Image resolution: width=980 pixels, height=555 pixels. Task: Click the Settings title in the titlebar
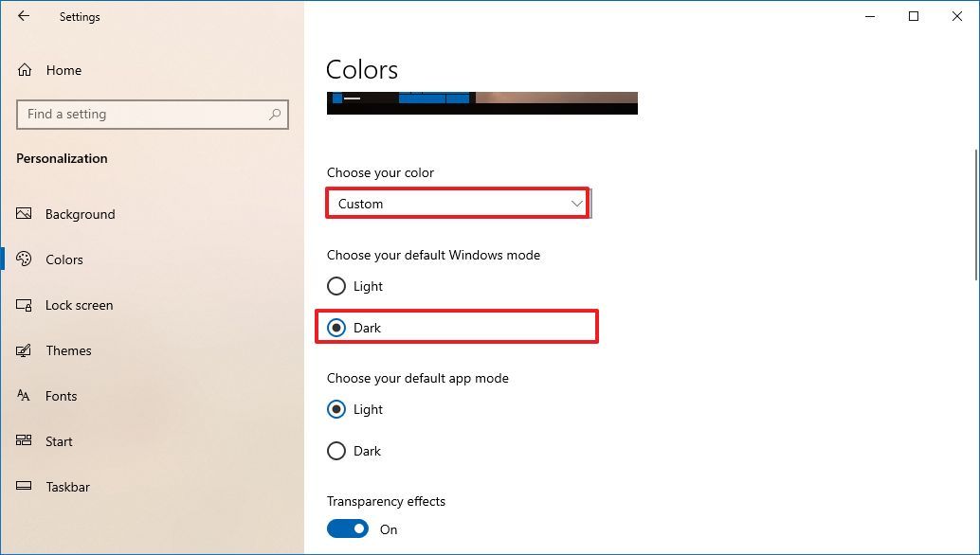(80, 16)
